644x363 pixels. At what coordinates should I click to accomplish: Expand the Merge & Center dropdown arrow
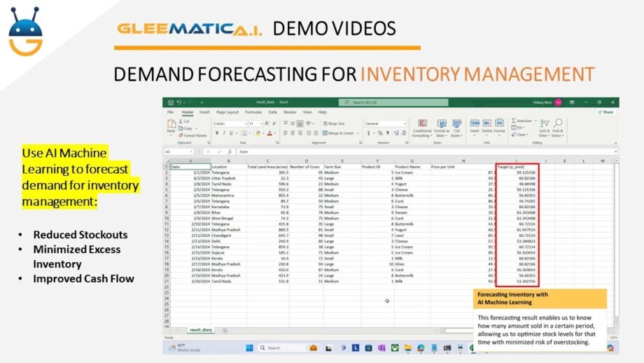coord(358,133)
